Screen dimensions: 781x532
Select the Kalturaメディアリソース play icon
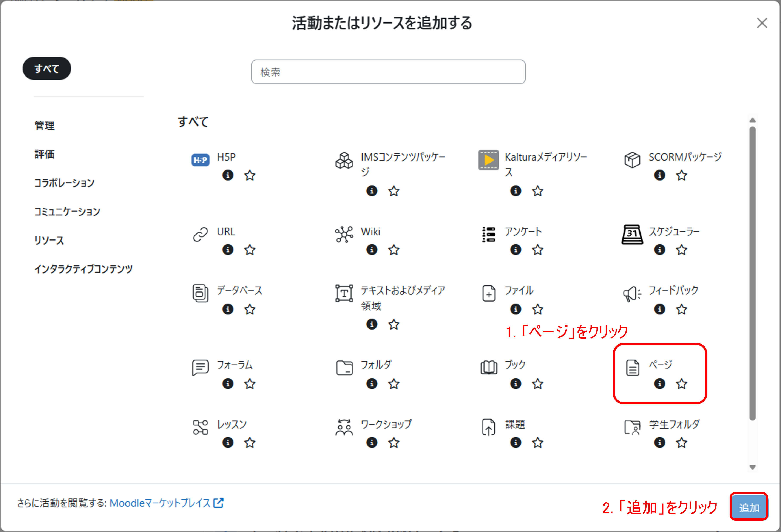pyautogui.click(x=489, y=160)
